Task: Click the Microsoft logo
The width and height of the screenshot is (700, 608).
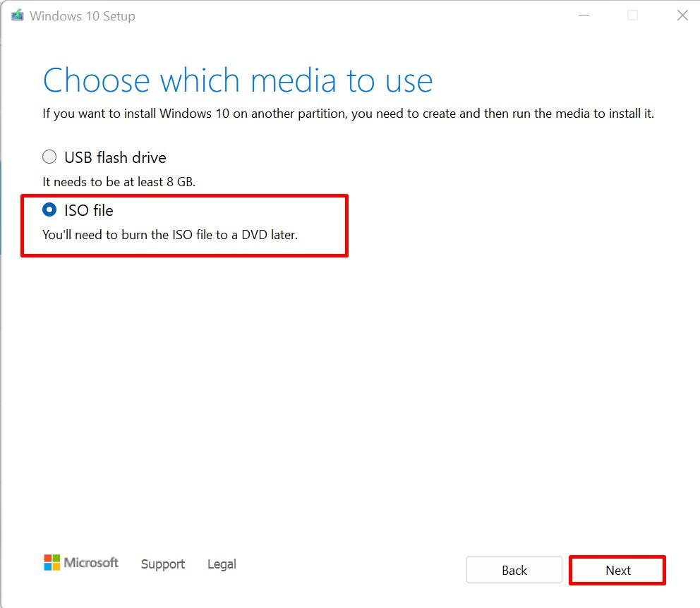Action: point(81,562)
